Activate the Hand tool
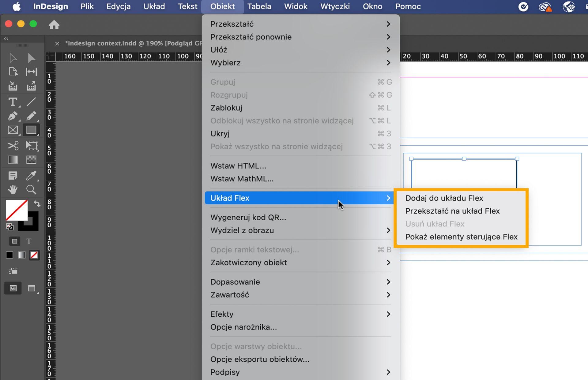This screenshot has width=588, height=380. click(x=13, y=190)
